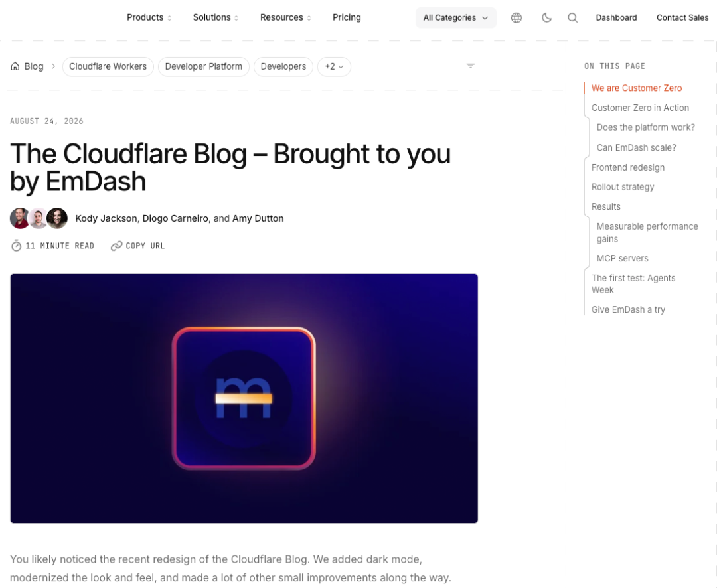Click the ON THIS PAGE heading
Viewport: 717px width, 588px height.
point(615,66)
